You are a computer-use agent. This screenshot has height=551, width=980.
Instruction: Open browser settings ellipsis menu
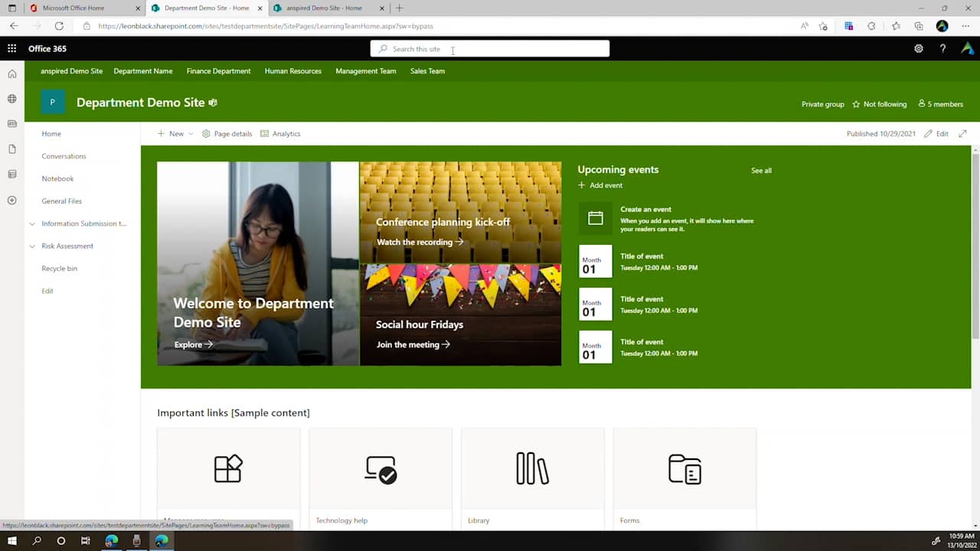[965, 26]
